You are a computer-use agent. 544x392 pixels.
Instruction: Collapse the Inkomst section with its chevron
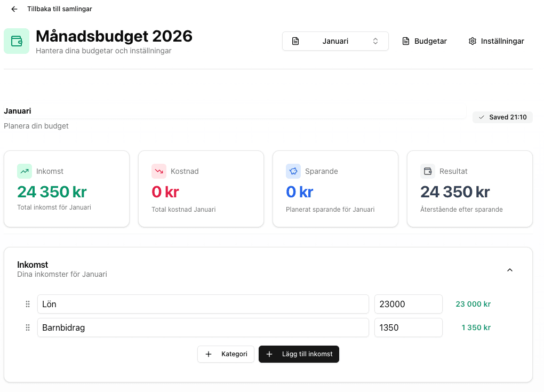click(509, 270)
